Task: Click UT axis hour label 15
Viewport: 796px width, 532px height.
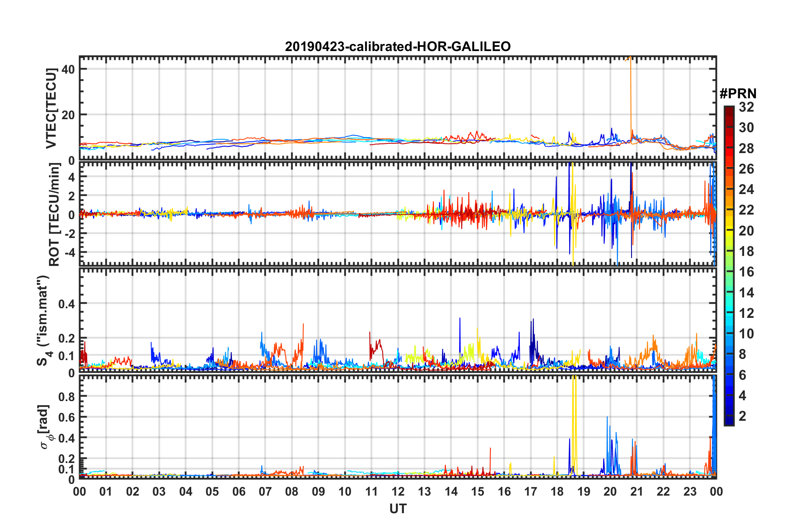Action: pos(478,492)
